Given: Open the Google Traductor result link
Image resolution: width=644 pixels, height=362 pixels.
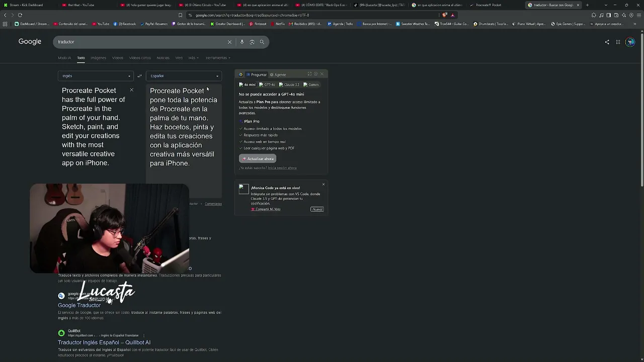Looking at the screenshot, I should pyautogui.click(x=79, y=305).
